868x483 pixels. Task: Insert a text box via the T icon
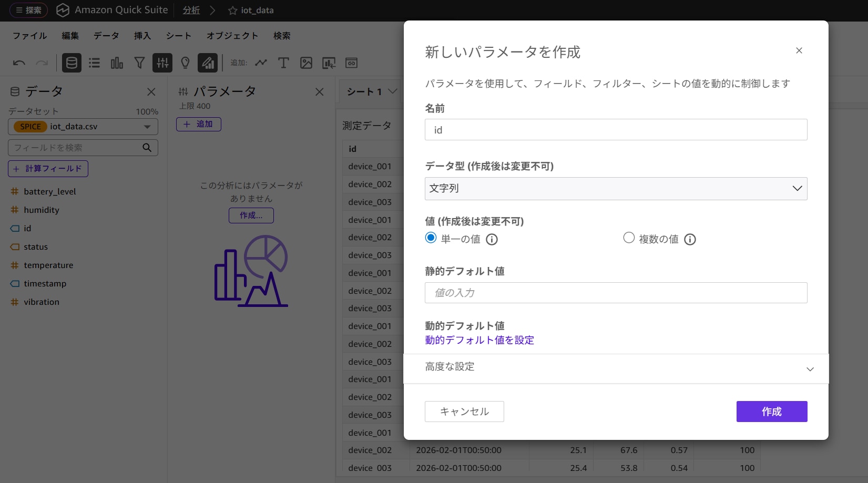(283, 63)
